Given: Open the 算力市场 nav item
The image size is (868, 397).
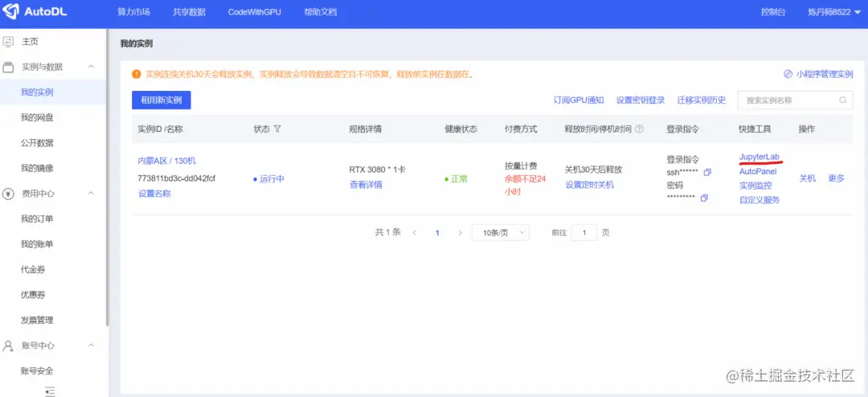Looking at the screenshot, I should point(133,12).
